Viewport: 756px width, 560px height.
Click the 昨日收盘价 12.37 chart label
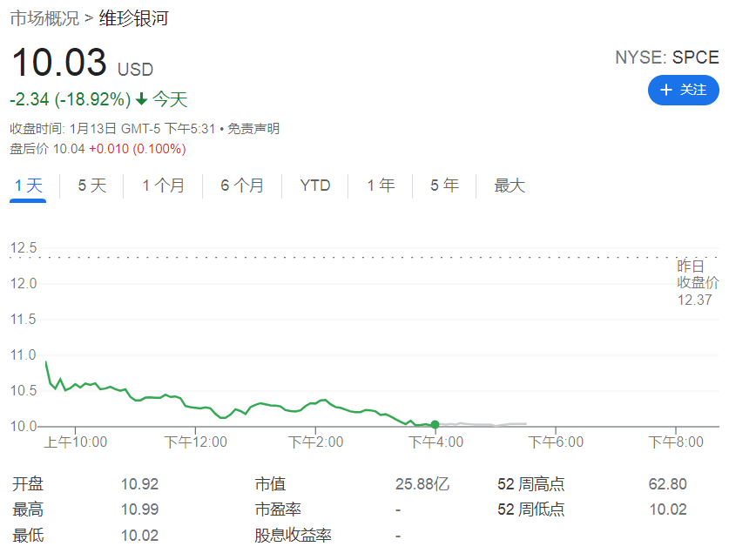(699, 282)
